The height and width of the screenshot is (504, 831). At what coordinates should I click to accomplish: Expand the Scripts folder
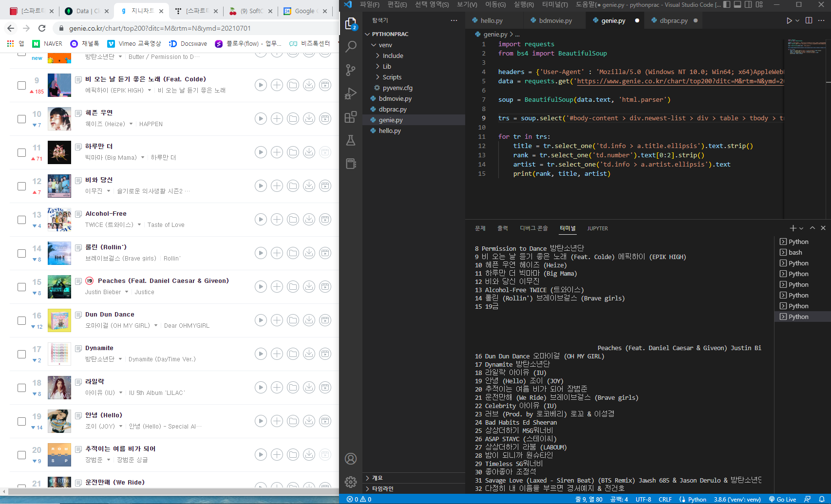point(378,77)
